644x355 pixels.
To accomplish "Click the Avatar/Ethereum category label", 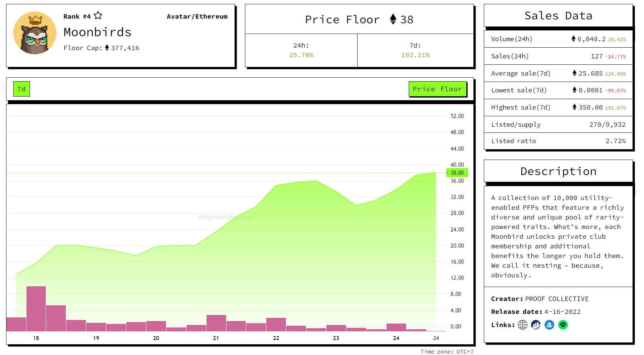I will coord(197,16).
